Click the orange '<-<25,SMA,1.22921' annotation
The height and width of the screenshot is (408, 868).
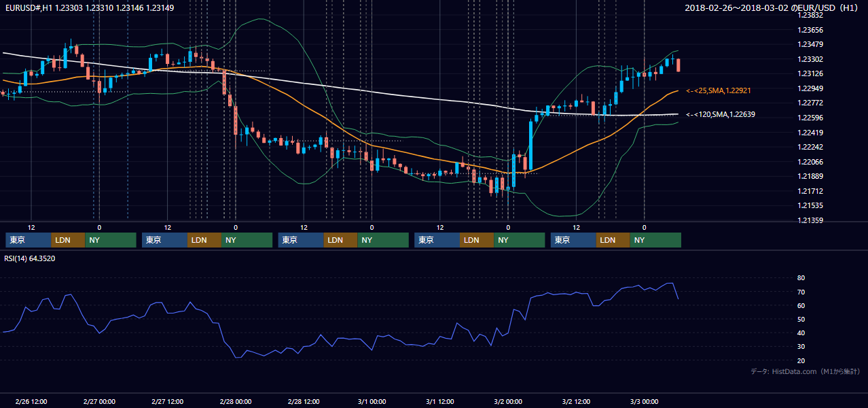(x=718, y=90)
